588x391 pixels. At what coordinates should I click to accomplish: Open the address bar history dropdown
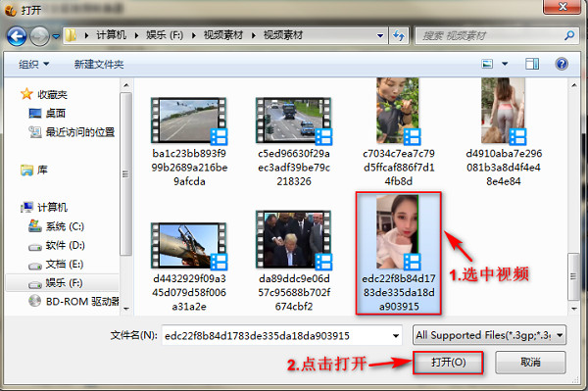click(x=380, y=35)
